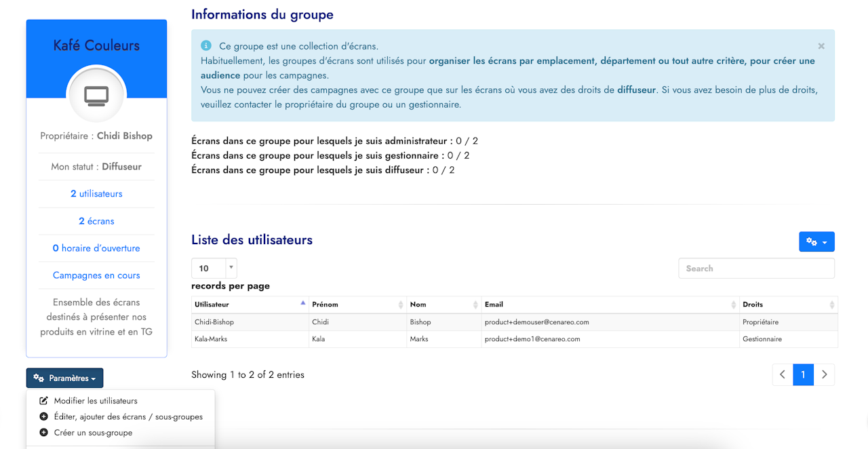Click the Showing 1 to 2 of 2 entries text
Image resolution: width=868 pixels, height=449 pixels.
pos(248,374)
